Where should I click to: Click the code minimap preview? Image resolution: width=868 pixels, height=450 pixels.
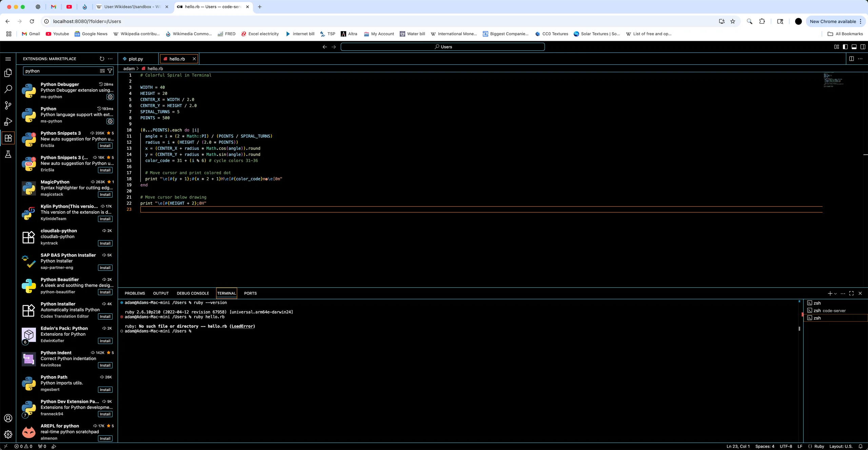pyautogui.click(x=833, y=80)
